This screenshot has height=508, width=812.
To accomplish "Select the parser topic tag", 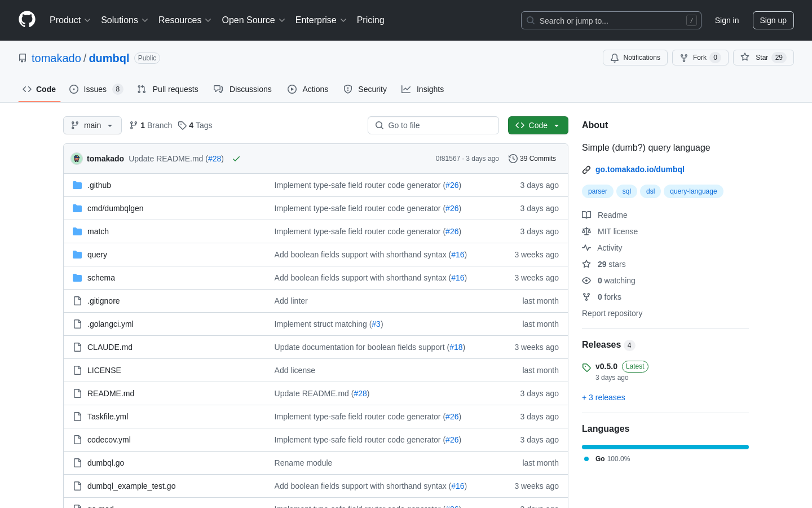I will (x=597, y=191).
